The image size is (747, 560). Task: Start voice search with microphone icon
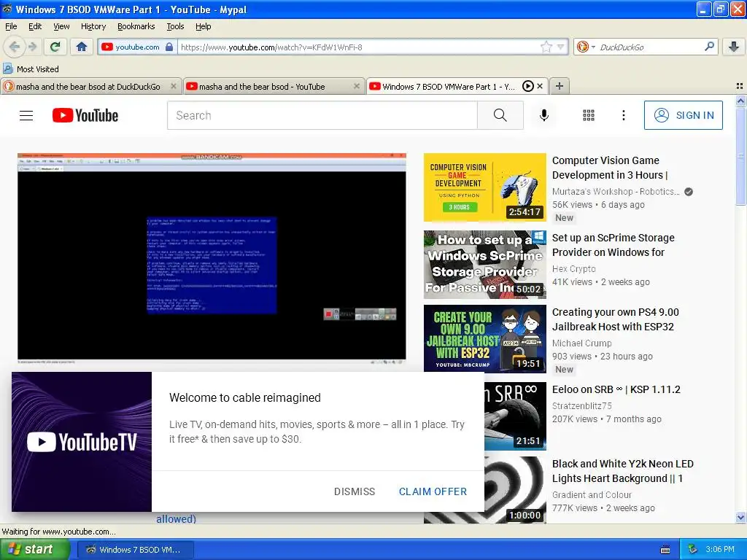tap(543, 115)
